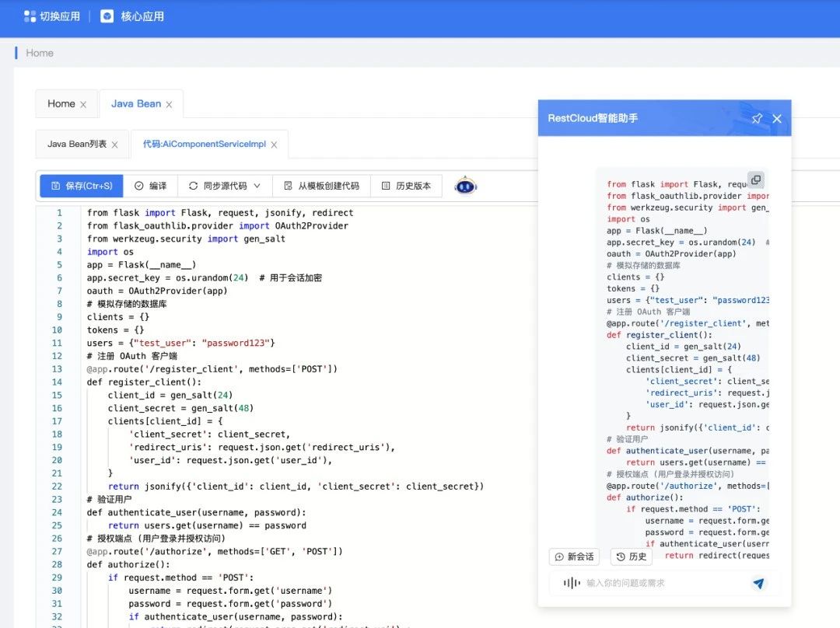Create code from template
The width and height of the screenshot is (840, 628).
[x=321, y=186]
